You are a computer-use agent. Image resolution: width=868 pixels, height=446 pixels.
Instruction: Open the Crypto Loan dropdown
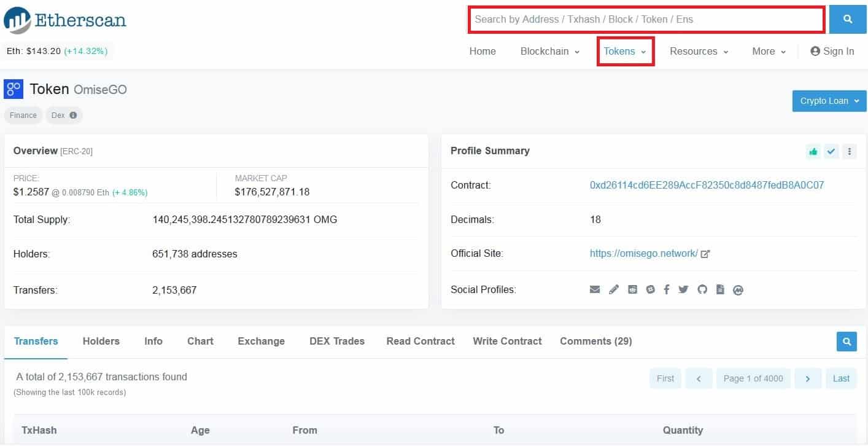pyautogui.click(x=829, y=101)
